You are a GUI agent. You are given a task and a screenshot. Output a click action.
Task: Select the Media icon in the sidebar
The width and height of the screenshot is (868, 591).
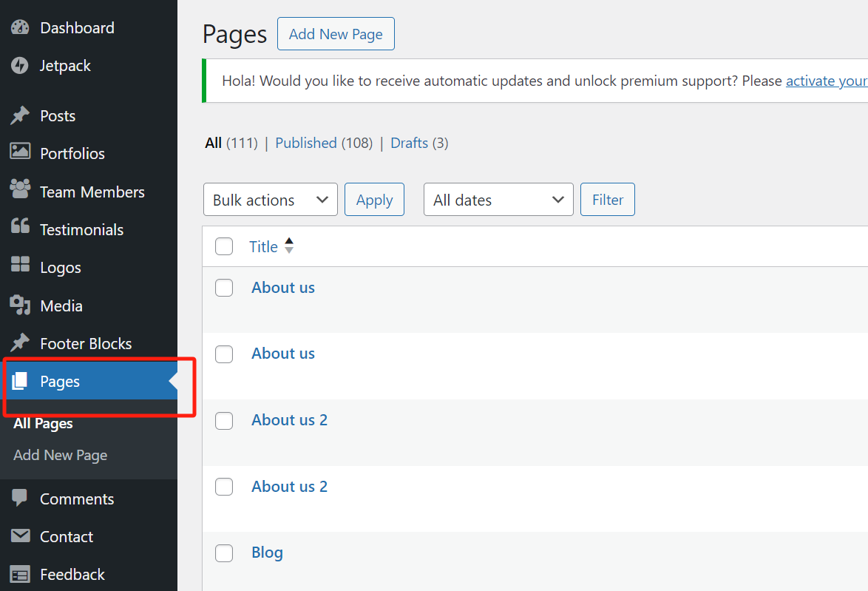click(20, 305)
